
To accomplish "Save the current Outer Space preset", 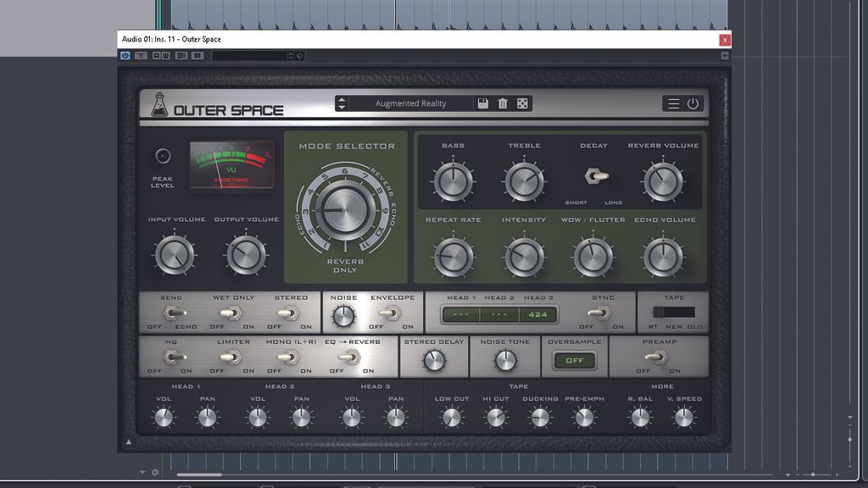I will point(482,103).
